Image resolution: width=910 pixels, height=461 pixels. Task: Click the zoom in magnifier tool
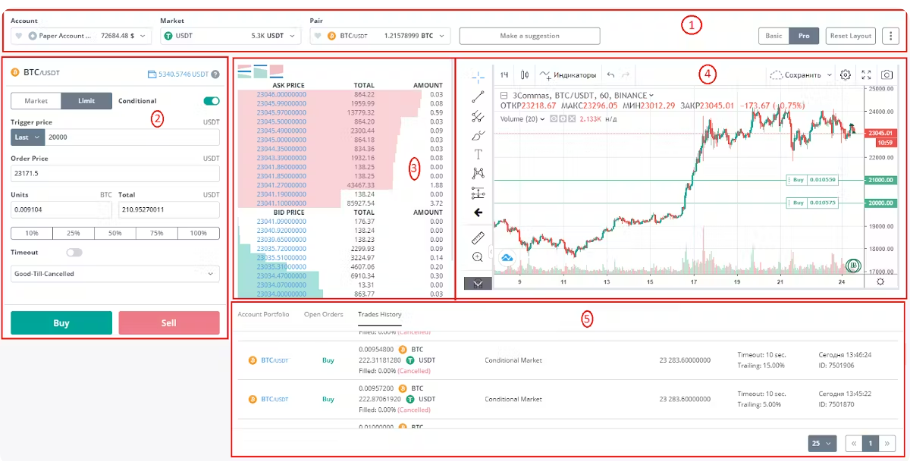click(478, 257)
